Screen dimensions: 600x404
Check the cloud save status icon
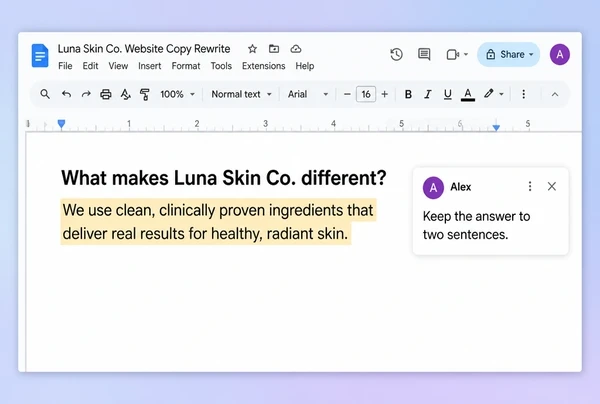296,49
